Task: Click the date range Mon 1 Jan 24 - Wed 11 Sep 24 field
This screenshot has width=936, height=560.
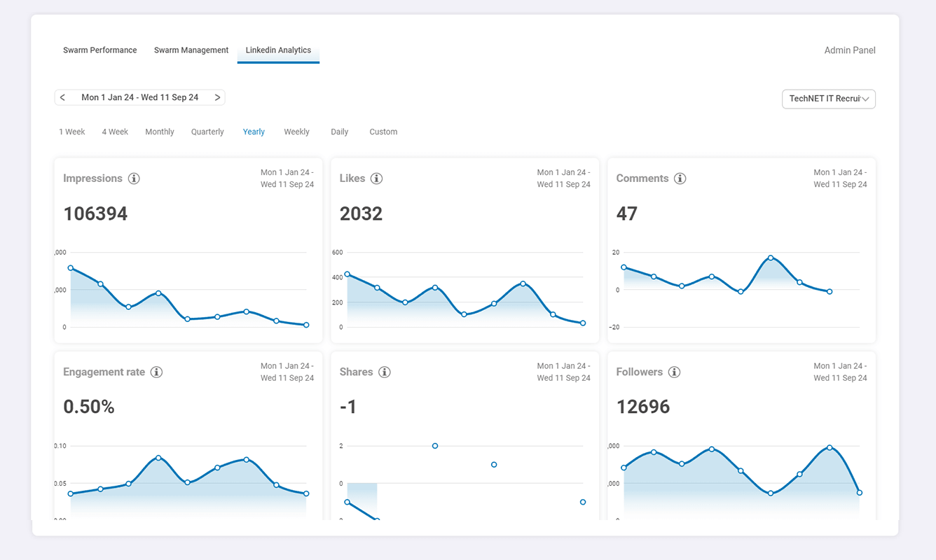Action: [140, 98]
